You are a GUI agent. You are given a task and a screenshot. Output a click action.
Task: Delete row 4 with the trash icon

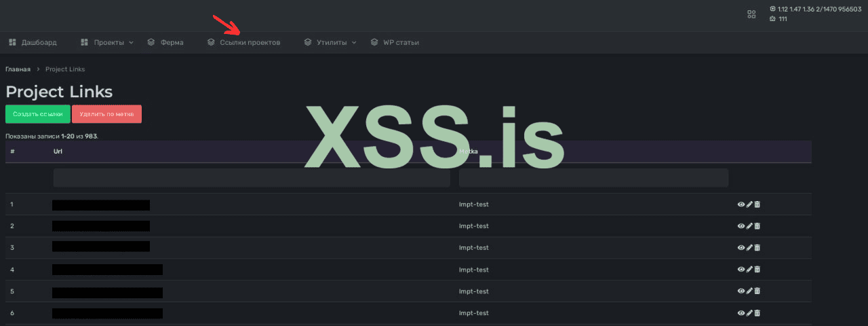tap(757, 270)
